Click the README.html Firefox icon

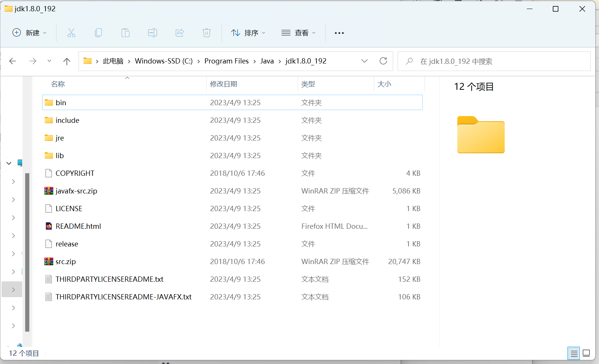[x=49, y=226]
